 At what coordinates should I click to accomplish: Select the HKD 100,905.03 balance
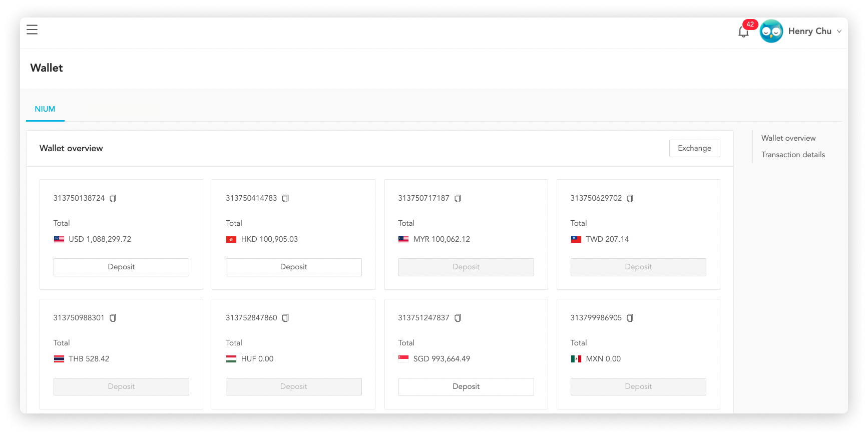click(x=269, y=239)
